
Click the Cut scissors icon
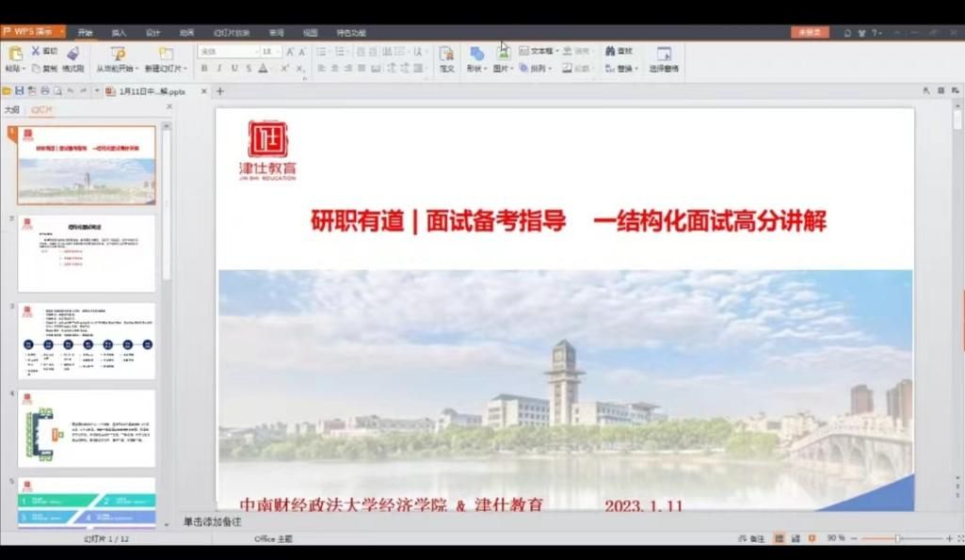pos(37,51)
